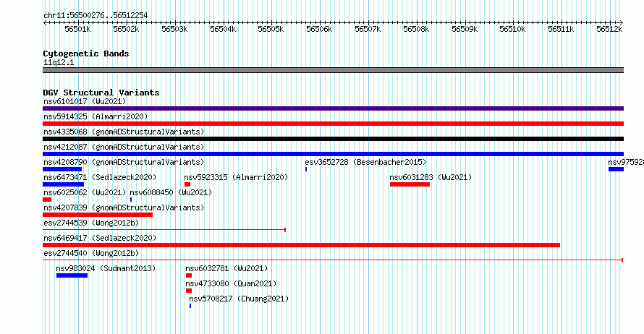Click the tiny blue nsv6088450 marker
The image size is (644, 334).
tap(131, 200)
